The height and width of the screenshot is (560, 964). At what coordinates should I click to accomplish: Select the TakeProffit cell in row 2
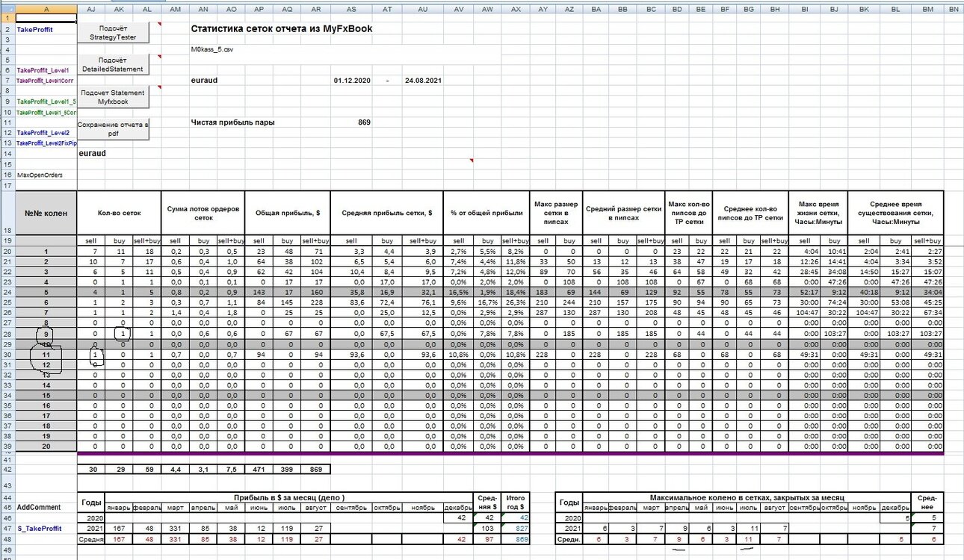(x=46, y=28)
